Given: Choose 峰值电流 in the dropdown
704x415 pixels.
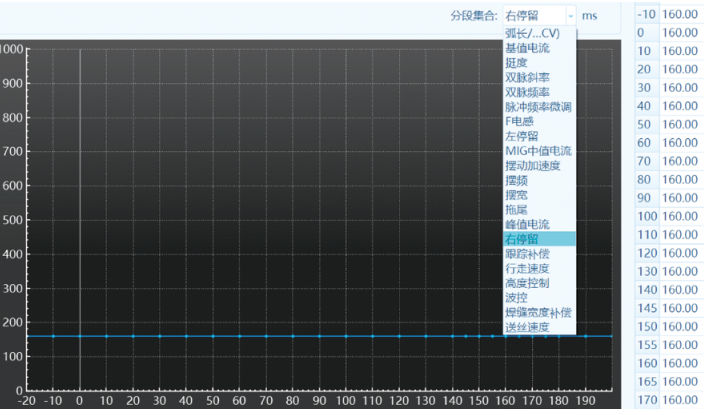Looking at the screenshot, I should click(x=526, y=225).
